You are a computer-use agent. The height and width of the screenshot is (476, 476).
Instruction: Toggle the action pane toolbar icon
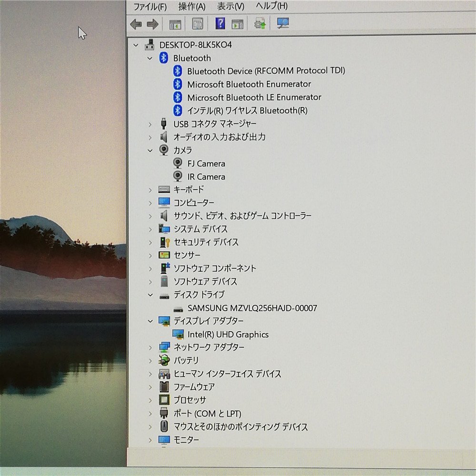[237, 24]
